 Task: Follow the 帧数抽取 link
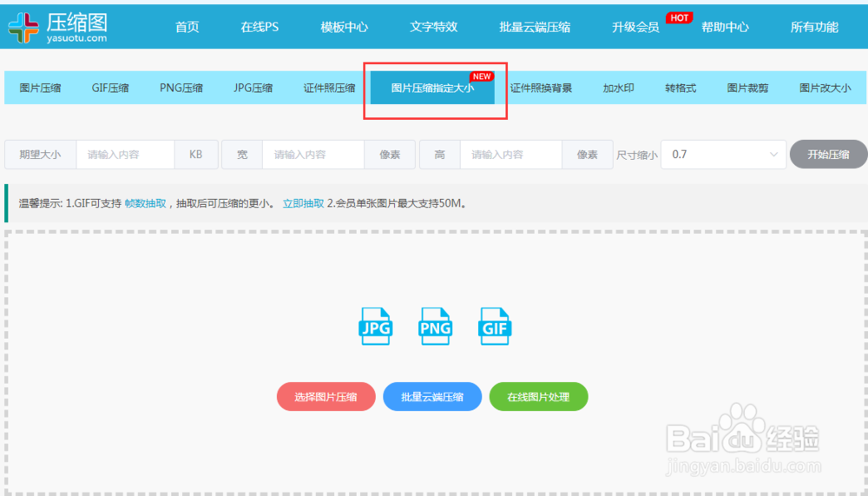[x=145, y=203]
